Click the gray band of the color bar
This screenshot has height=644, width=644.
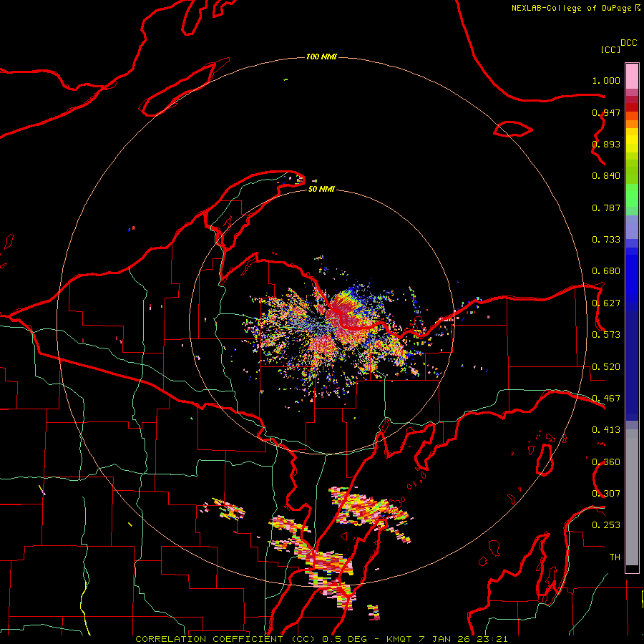click(632, 497)
